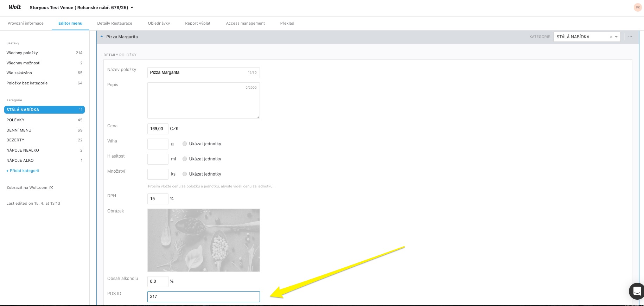Clear the STÁLÁ NABÍDKA category selection
The height and width of the screenshot is (306, 644).
[x=611, y=37]
